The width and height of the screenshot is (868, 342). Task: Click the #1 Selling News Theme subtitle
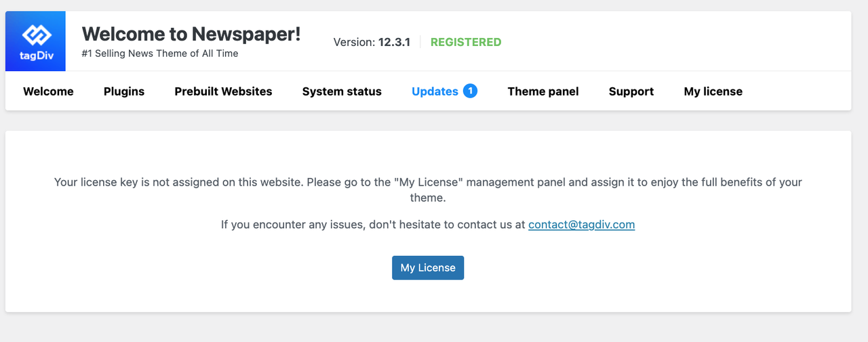point(160,54)
